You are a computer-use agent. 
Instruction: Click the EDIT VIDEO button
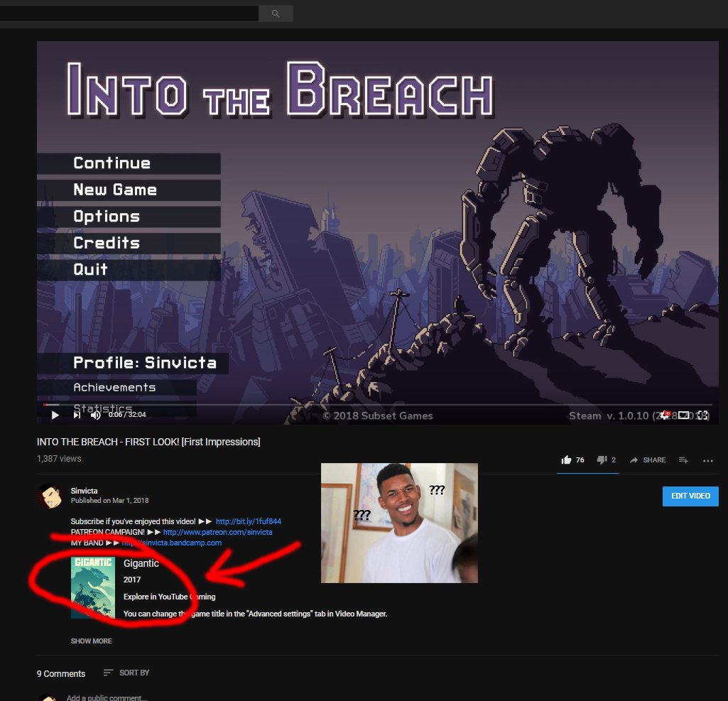point(690,496)
